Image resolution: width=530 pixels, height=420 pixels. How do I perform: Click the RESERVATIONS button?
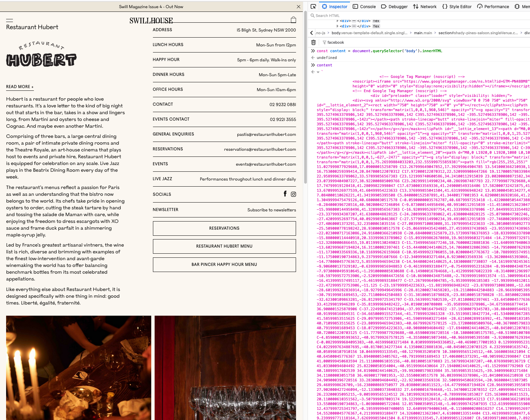pyautogui.click(x=224, y=228)
